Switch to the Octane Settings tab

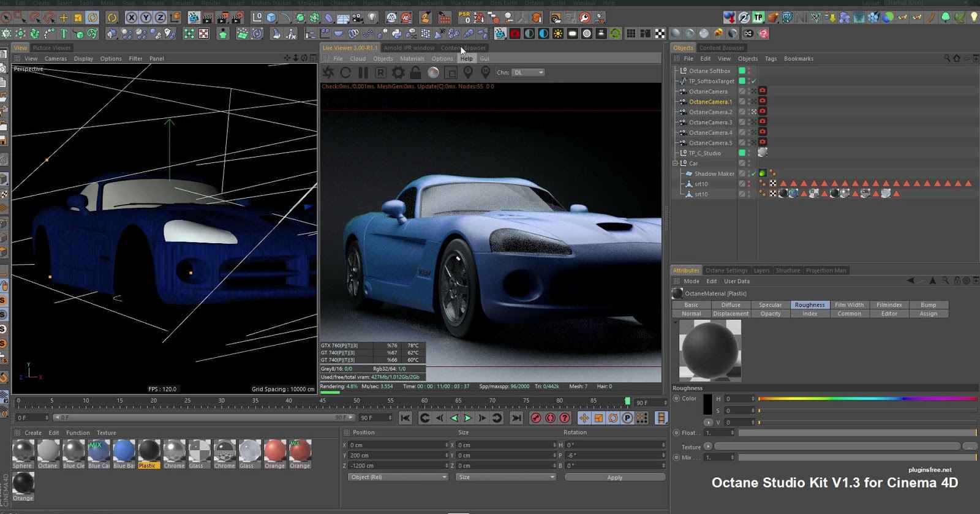coord(726,270)
